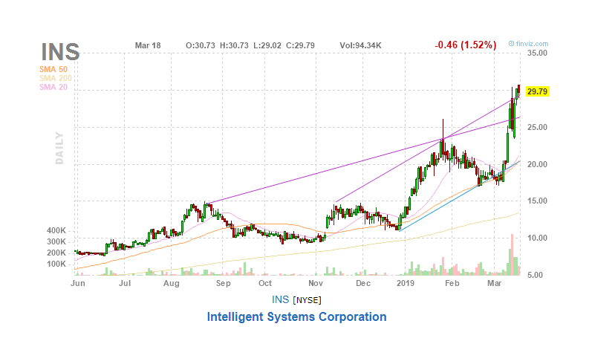Viewport: 589px width, 364px height.
Task: Select the SMA 200 legend label
Action: tap(56, 78)
